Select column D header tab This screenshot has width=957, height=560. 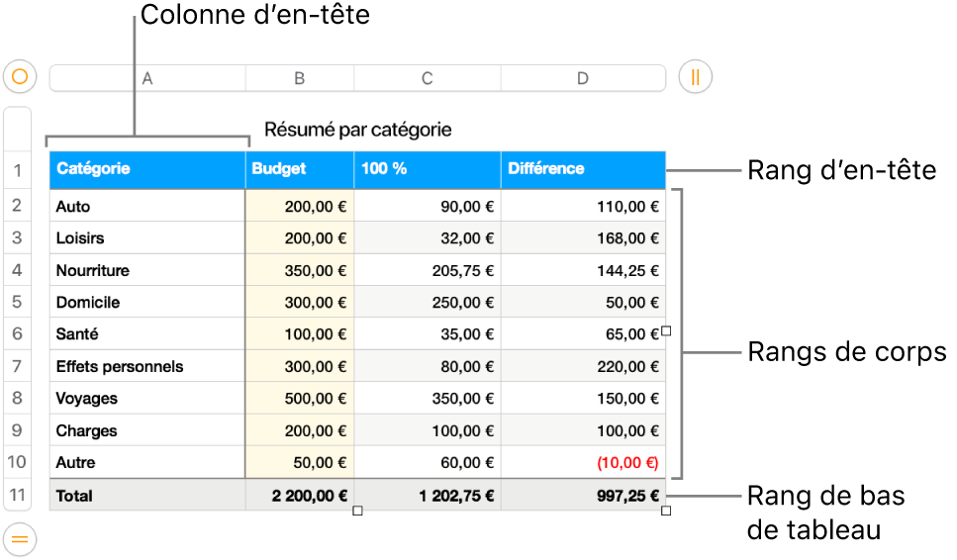click(583, 78)
